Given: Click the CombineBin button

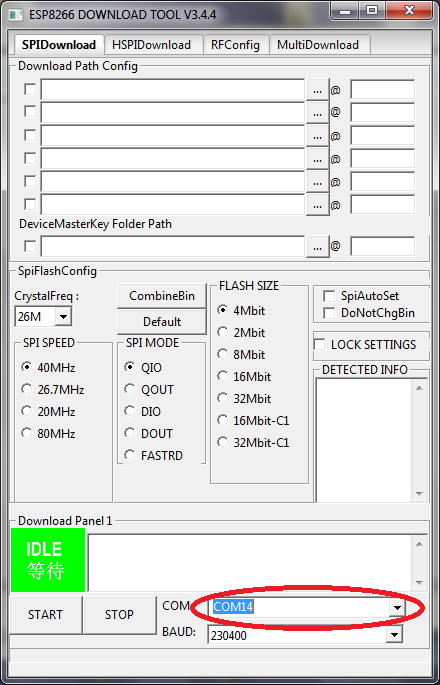Looking at the screenshot, I should pos(162,296).
